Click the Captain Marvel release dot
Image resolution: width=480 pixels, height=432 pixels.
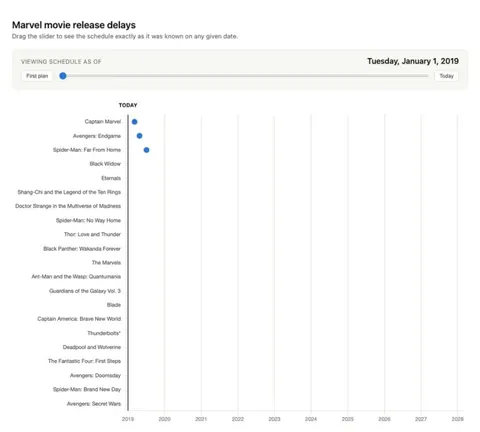pos(134,122)
